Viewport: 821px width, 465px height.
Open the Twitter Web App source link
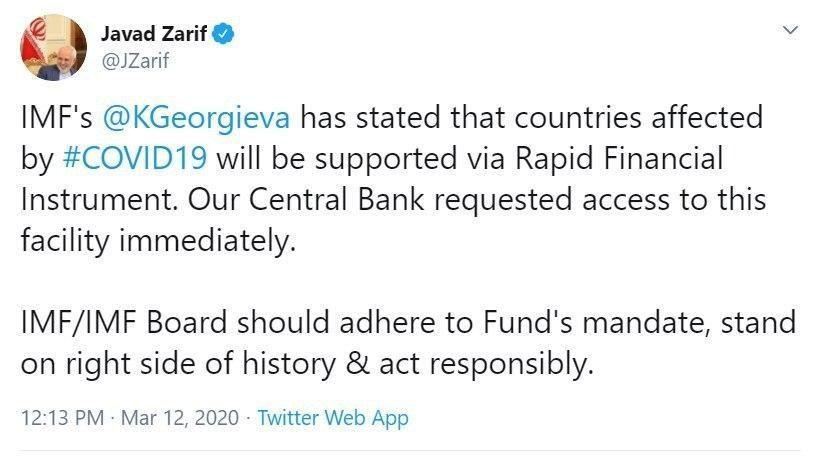click(333, 418)
